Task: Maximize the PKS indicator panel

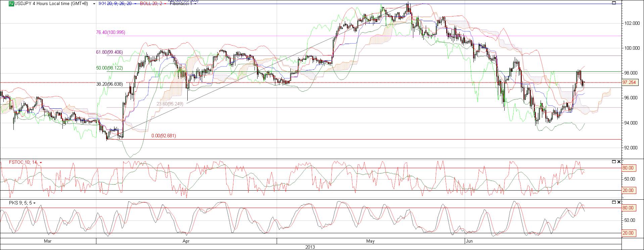Action: tap(614, 202)
